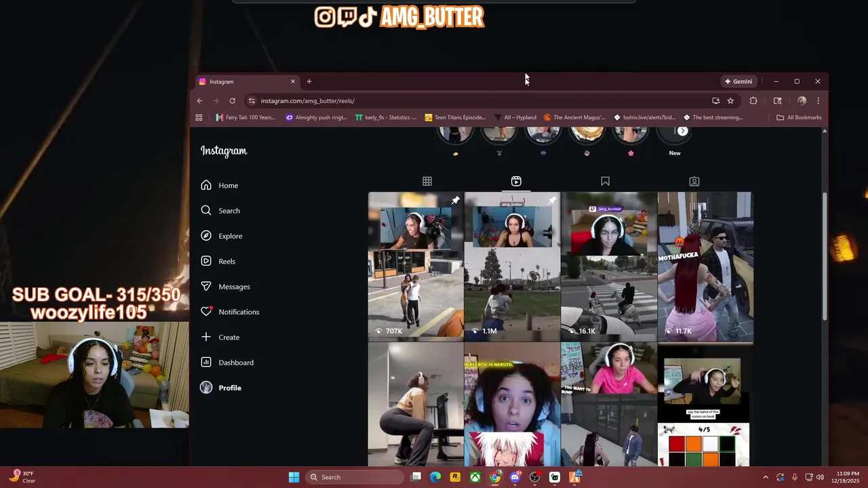Show hidden system tray icons
Viewport: 868px width, 488px height.
(x=766, y=477)
